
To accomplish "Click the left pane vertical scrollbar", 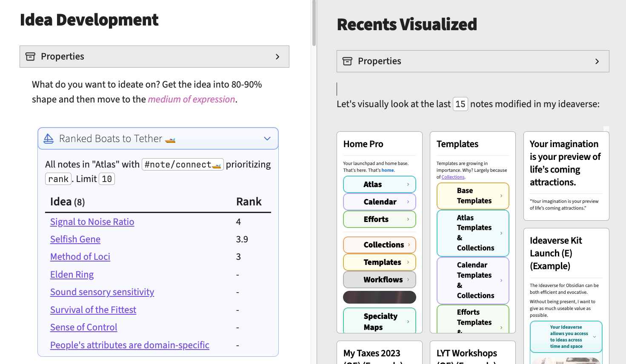I will click(x=314, y=23).
